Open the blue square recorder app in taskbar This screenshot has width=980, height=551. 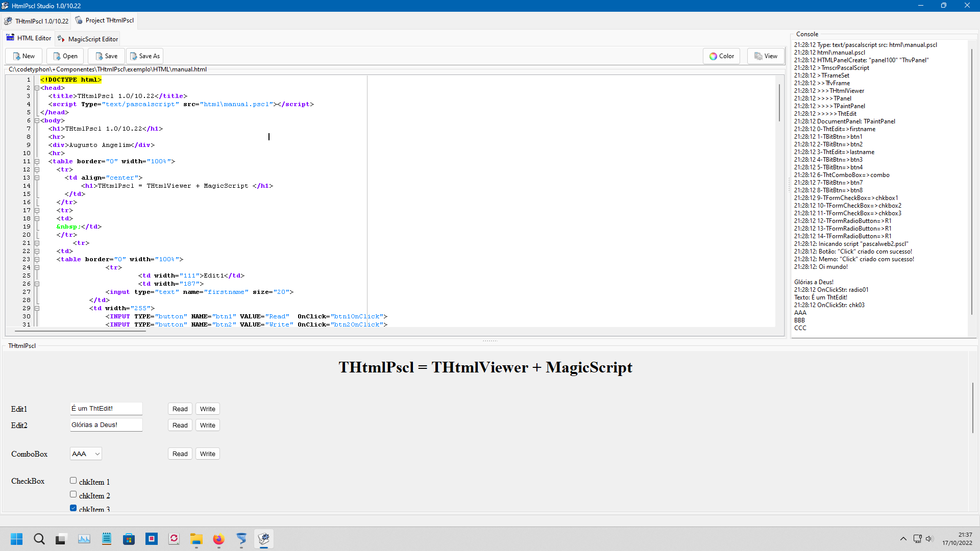[x=152, y=539]
